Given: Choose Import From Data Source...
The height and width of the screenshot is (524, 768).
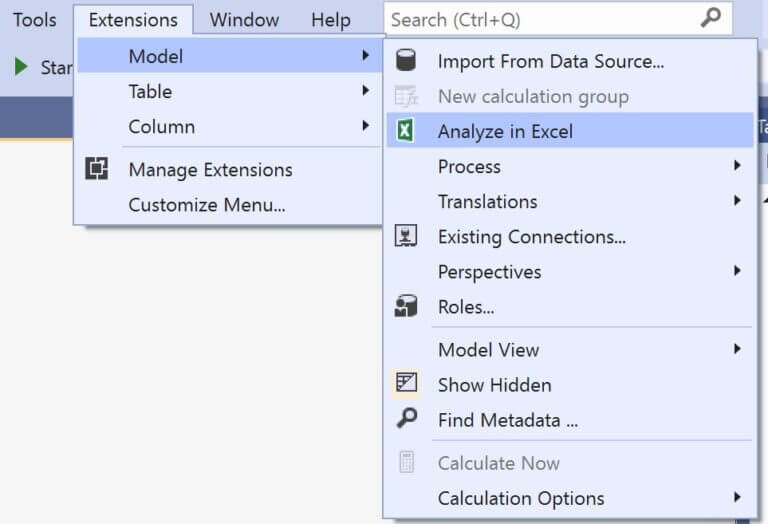Looking at the screenshot, I should tap(550, 62).
